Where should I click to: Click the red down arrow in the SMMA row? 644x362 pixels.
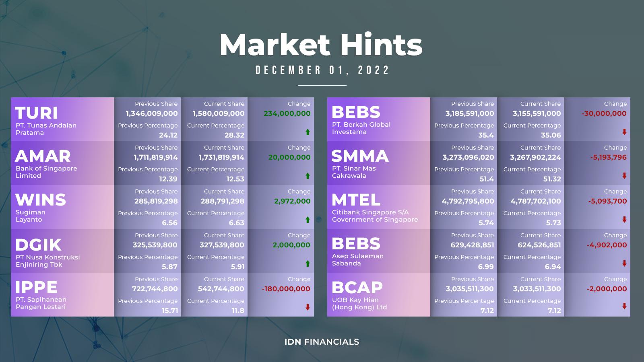pos(624,176)
